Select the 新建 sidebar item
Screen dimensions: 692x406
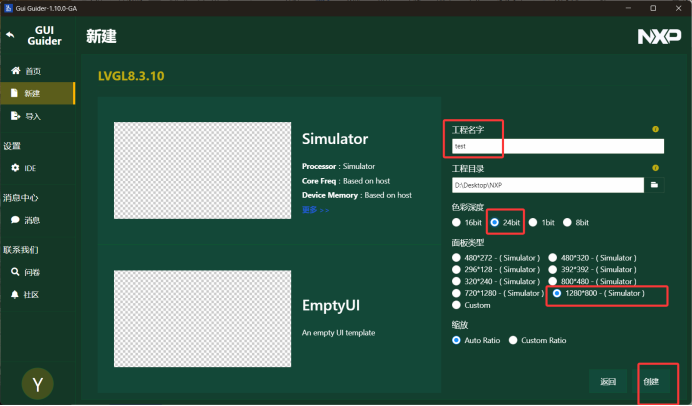(38, 93)
